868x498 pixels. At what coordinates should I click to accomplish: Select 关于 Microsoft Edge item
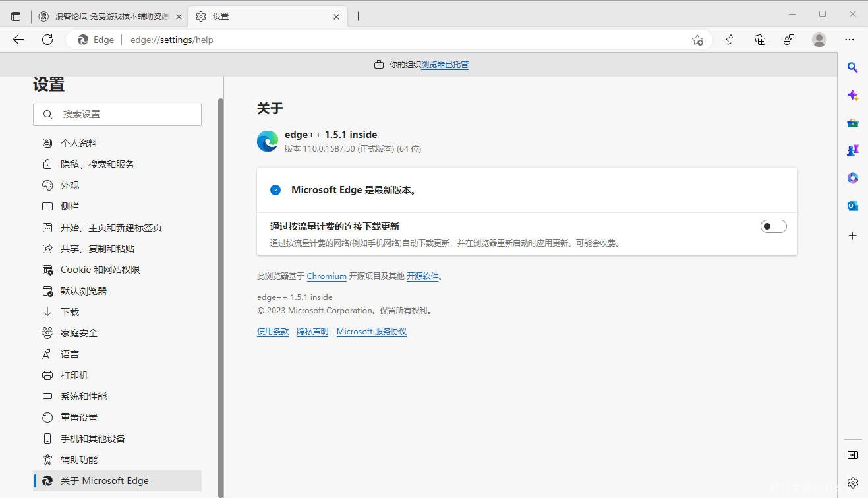click(117, 481)
